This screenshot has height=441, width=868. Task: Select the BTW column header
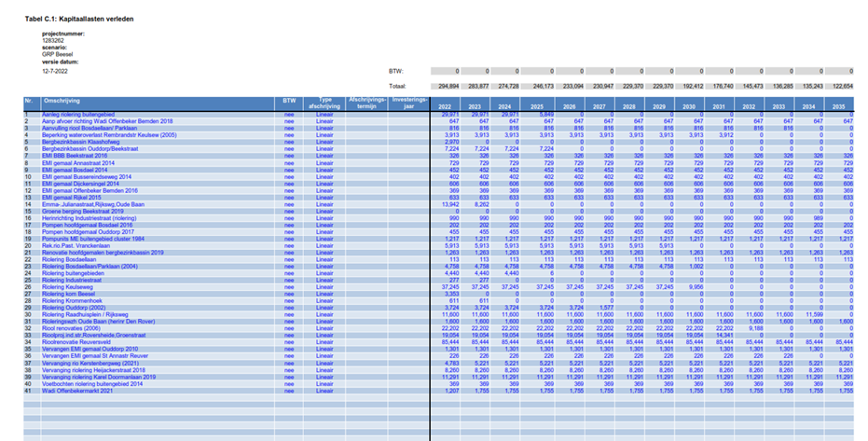pos(289,102)
